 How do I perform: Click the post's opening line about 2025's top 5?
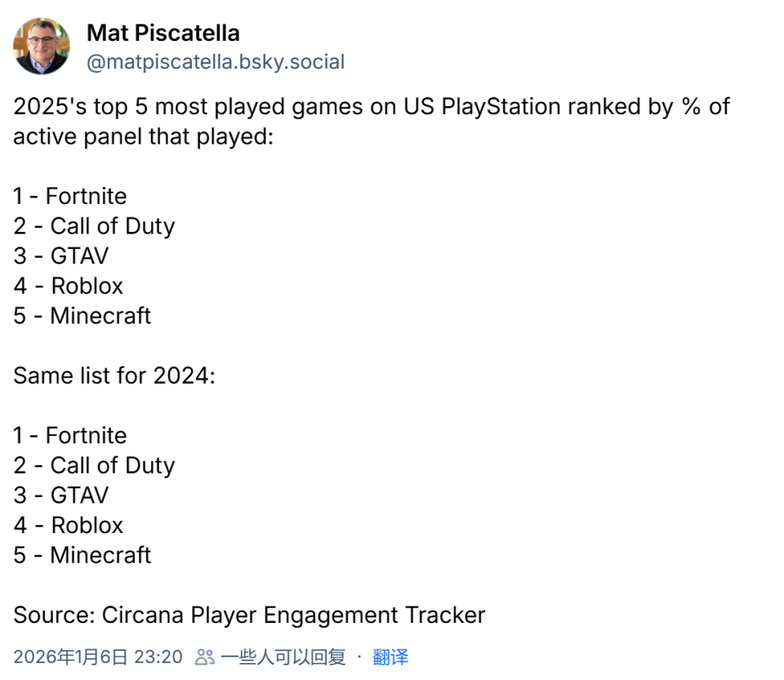pos(371,107)
